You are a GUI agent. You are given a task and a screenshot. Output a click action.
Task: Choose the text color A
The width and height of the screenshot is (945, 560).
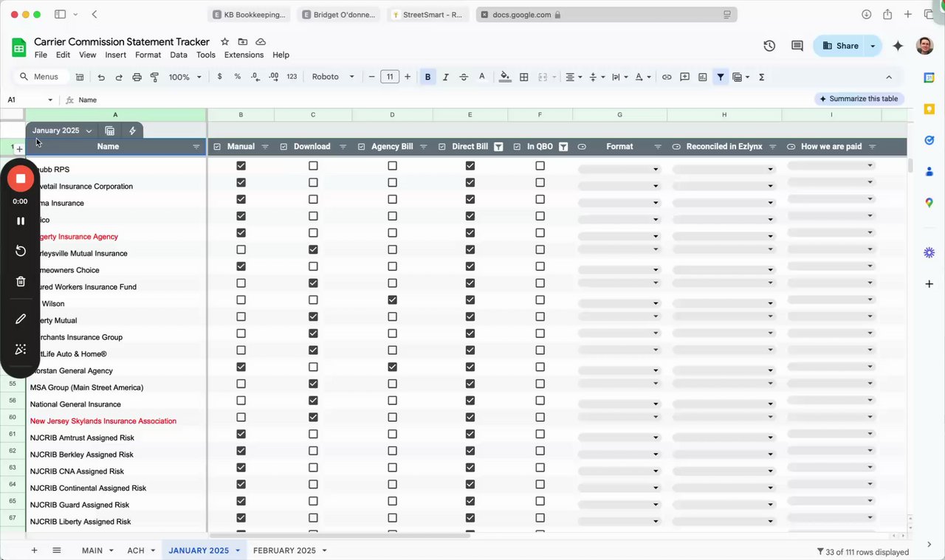pyautogui.click(x=482, y=77)
